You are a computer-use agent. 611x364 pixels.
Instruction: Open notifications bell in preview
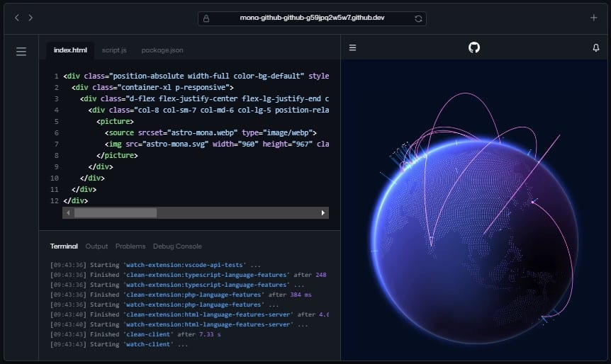click(595, 47)
